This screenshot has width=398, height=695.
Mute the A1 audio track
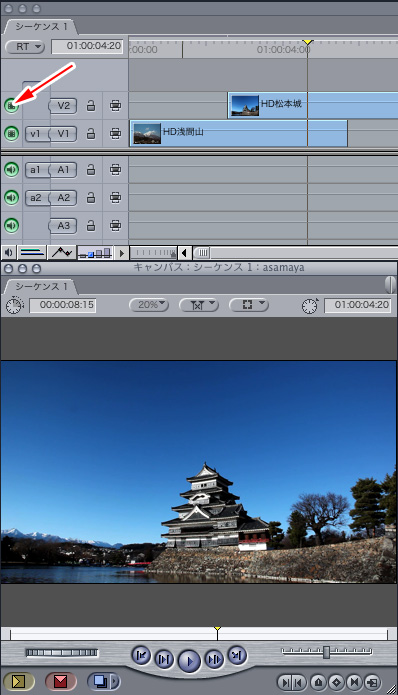[x=12, y=170]
